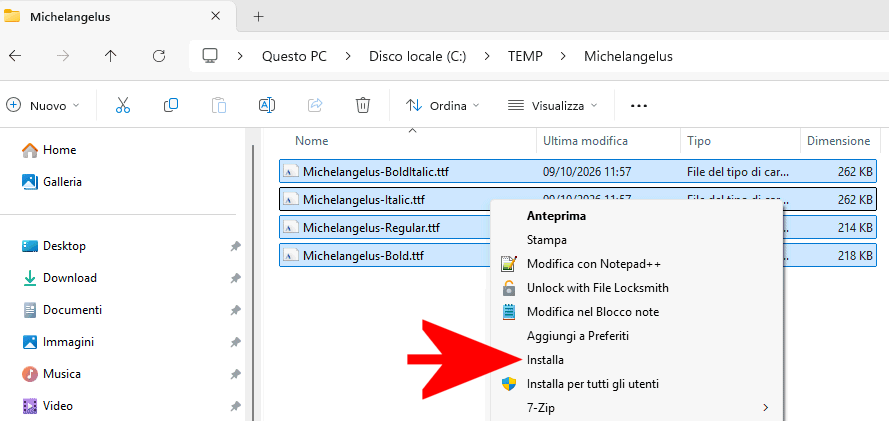Click the Blocco note notepad icon

pos(509,312)
